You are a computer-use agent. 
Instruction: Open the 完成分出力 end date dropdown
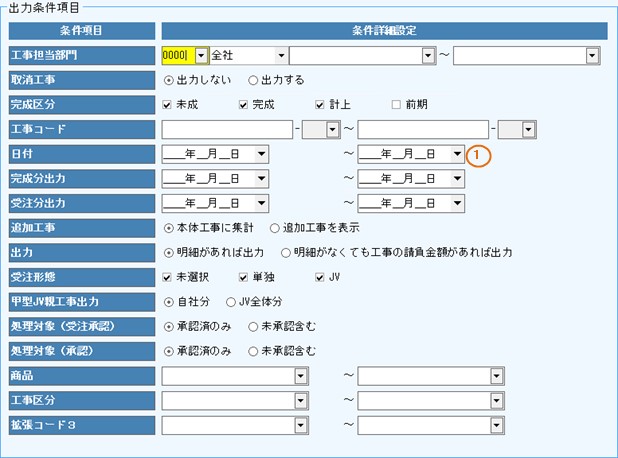[457, 178]
